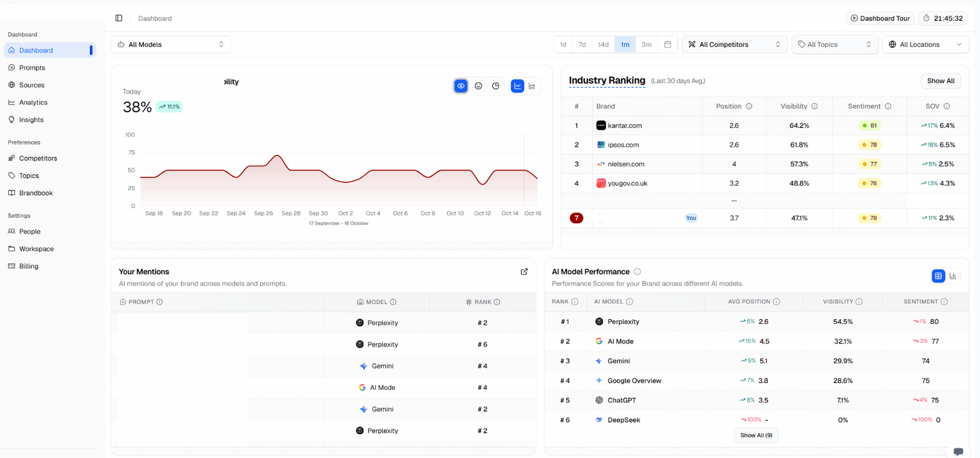Open Insights in sidebar
The height and width of the screenshot is (458, 980).
pyautogui.click(x=50, y=120)
